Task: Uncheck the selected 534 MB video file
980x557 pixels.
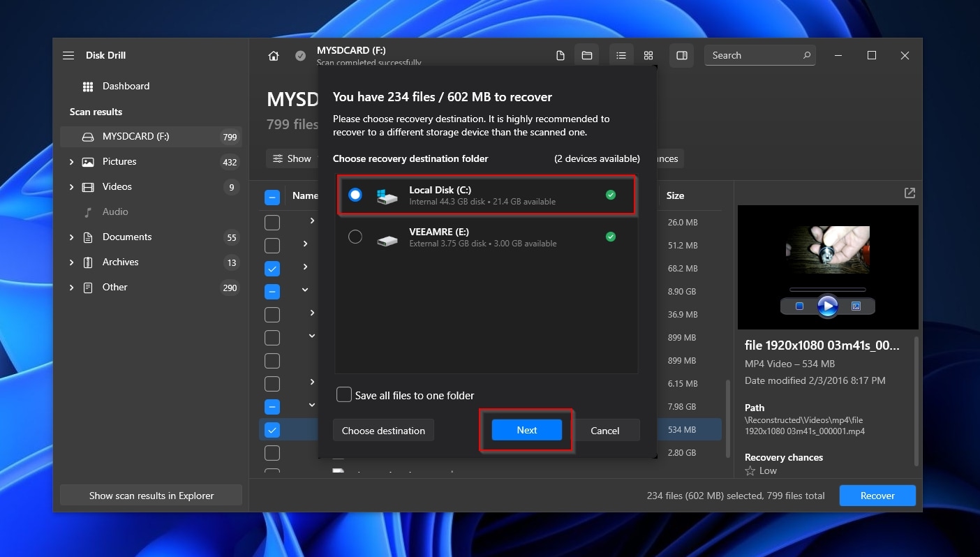Action: click(272, 430)
